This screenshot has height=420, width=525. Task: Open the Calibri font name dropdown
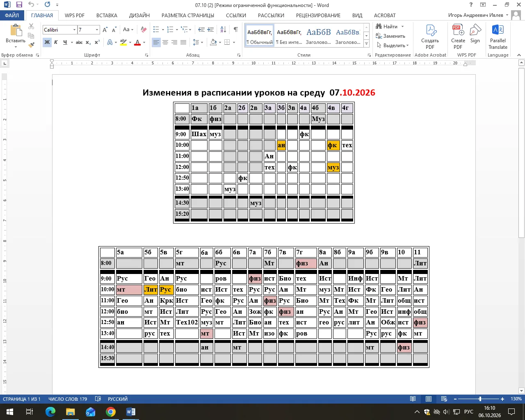[74, 30]
